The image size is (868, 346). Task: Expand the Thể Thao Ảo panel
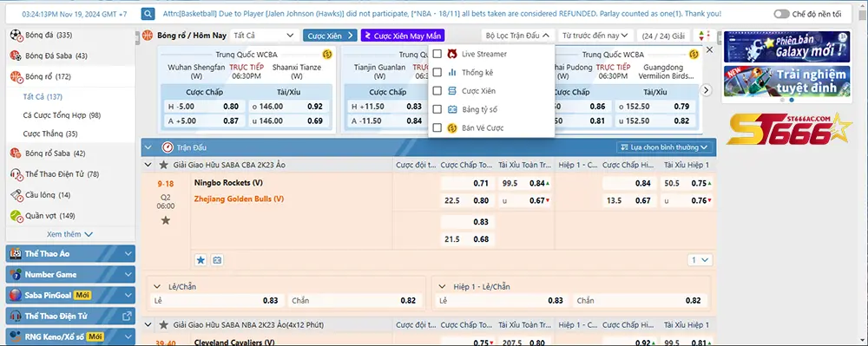click(128, 254)
